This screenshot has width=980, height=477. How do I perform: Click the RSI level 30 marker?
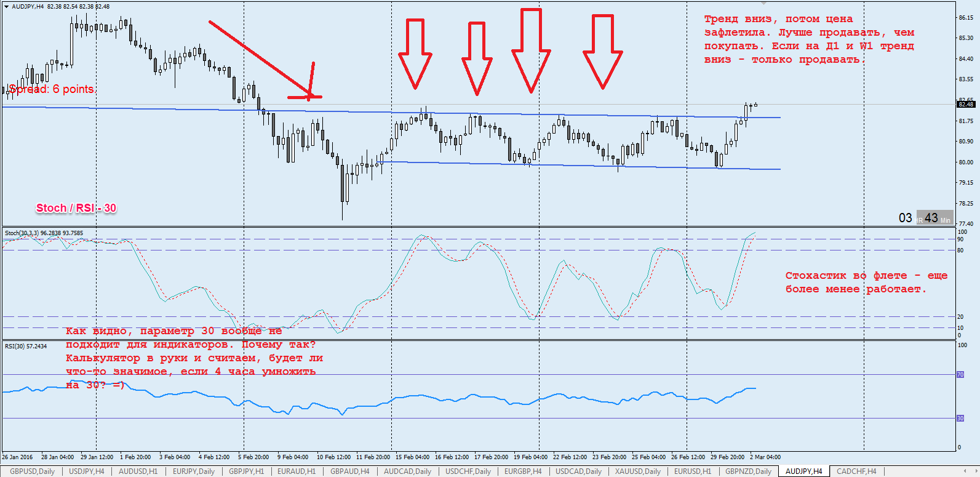pos(960,418)
